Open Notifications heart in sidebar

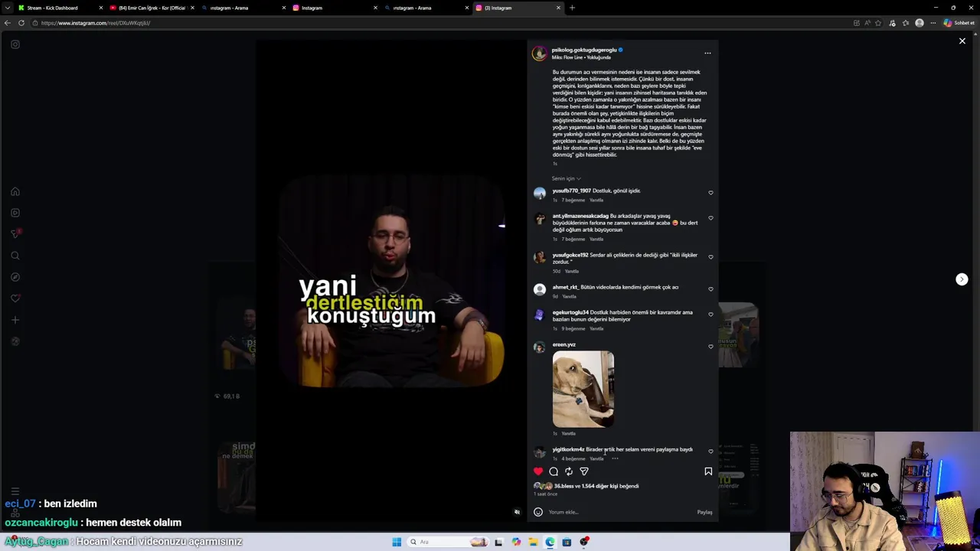pyautogui.click(x=15, y=298)
